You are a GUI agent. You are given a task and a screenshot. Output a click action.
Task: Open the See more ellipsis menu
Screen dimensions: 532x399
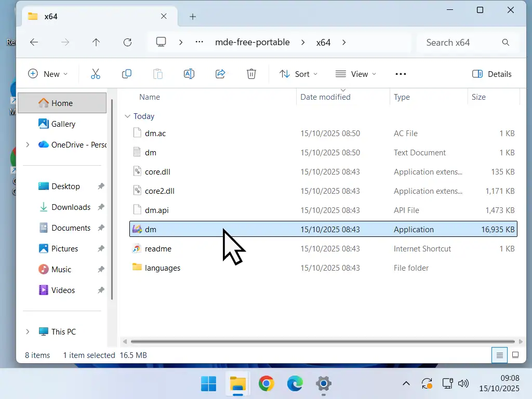click(x=401, y=74)
